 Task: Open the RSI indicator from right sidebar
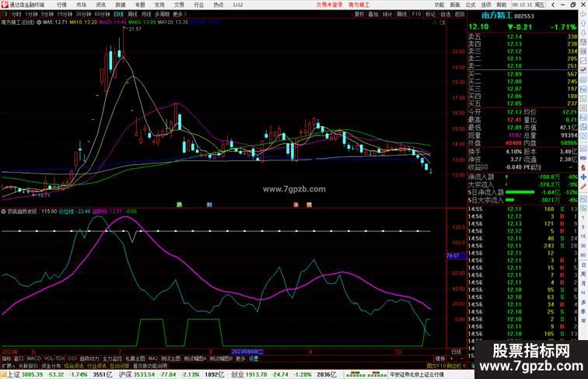pos(583,158)
